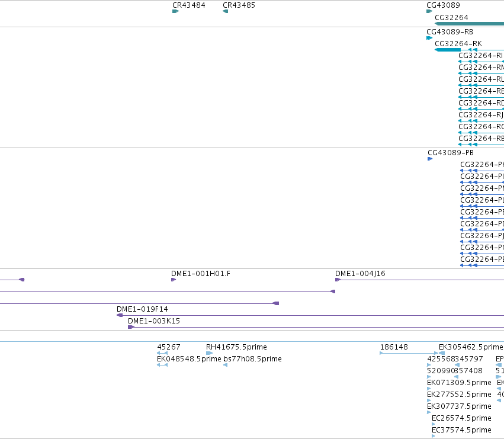The image size is (504, 439).
Task: Click the DME1-004J16 clone label
Action: click(x=360, y=274)
